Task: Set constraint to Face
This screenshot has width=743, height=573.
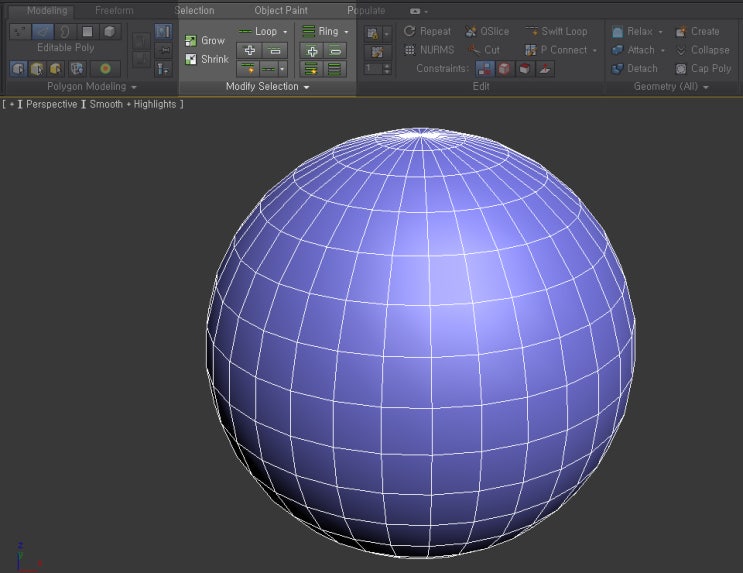Action: [525, 69]
